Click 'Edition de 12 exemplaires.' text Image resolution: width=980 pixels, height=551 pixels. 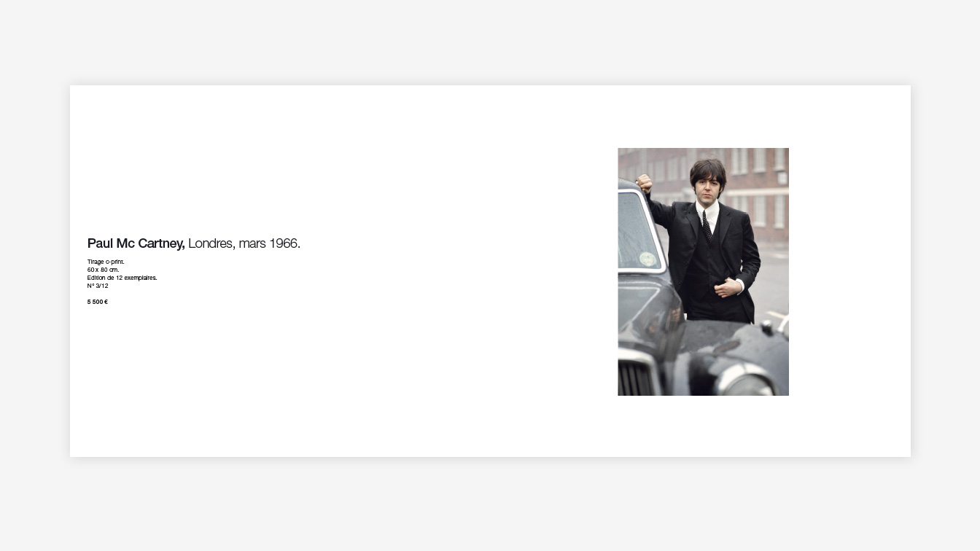pyautogui.click(x=122, y=278)
